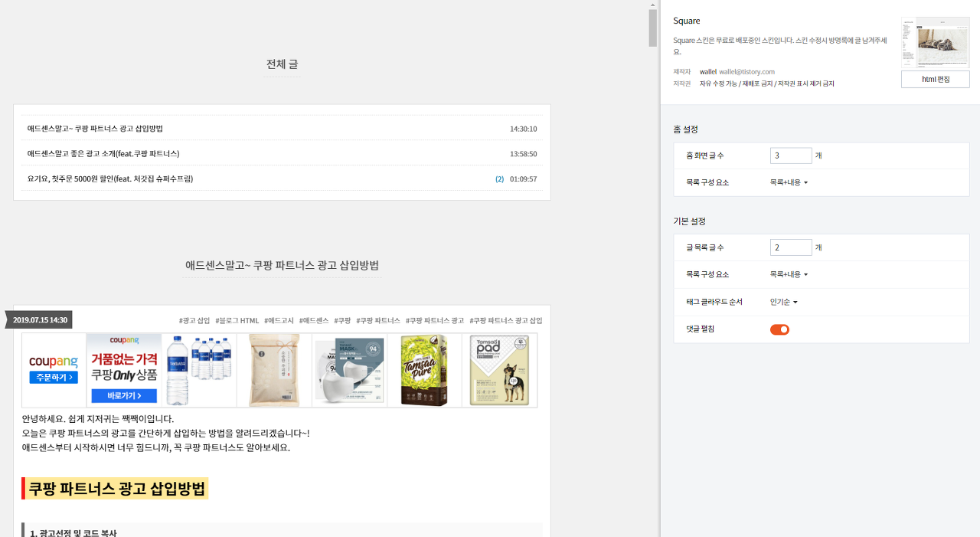Click the large post title above the article
This screenshot has width=980, height=537.
click(x=282, y=265)
